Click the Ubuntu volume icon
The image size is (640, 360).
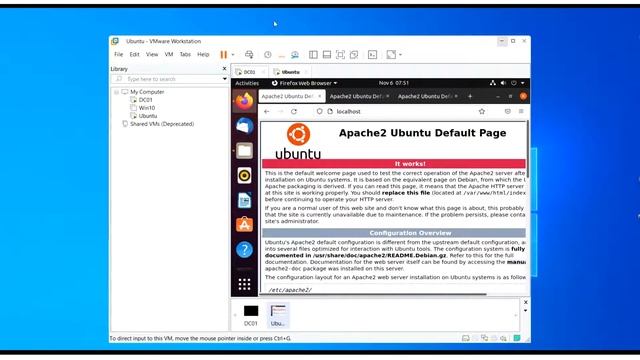pyautogui.click(x=503, y=83)
